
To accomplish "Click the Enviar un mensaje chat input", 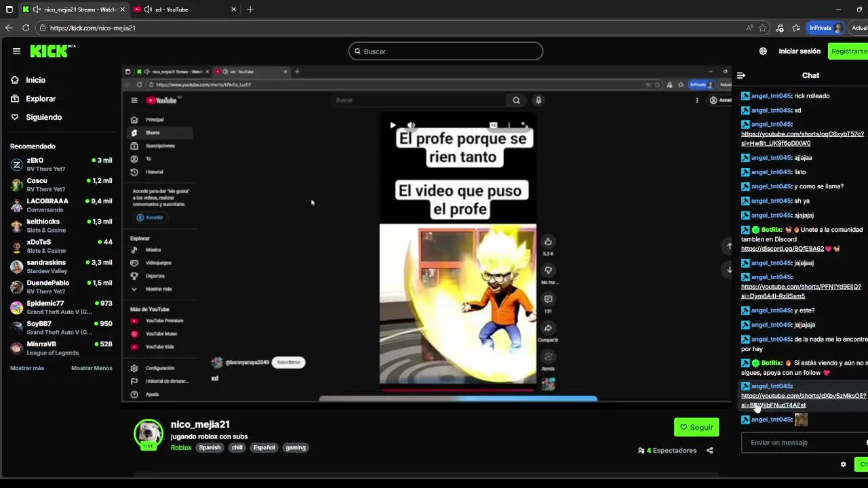I will coord(805,443).
